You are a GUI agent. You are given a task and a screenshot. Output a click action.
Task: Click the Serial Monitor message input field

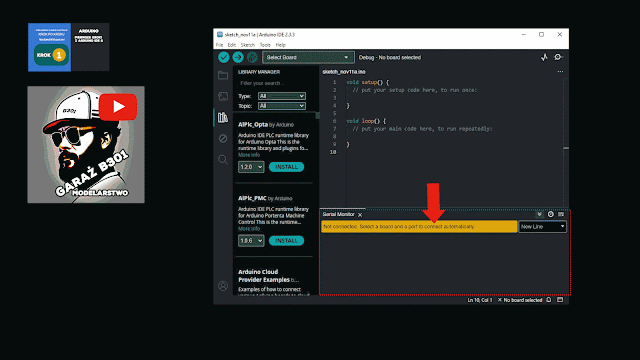coord(419,227)
